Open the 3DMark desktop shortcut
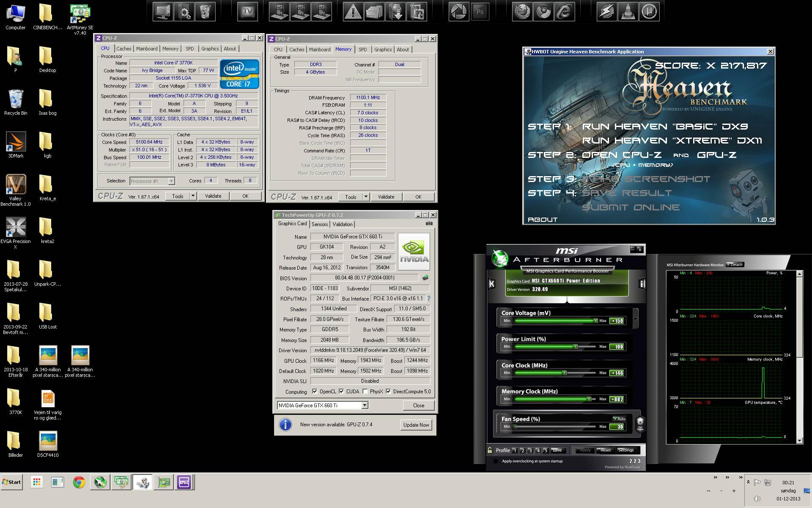This screenshot has height=508, width=812. (x=16, y=145)
